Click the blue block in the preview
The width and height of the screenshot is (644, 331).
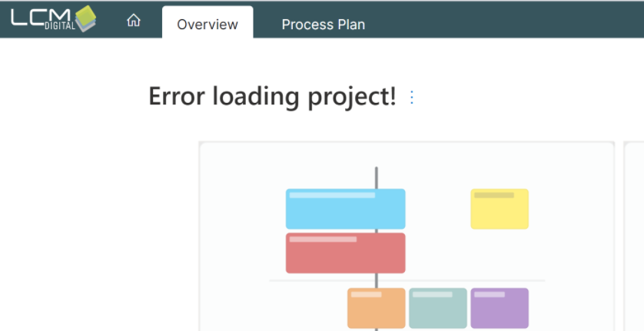[x=345, y=213]
